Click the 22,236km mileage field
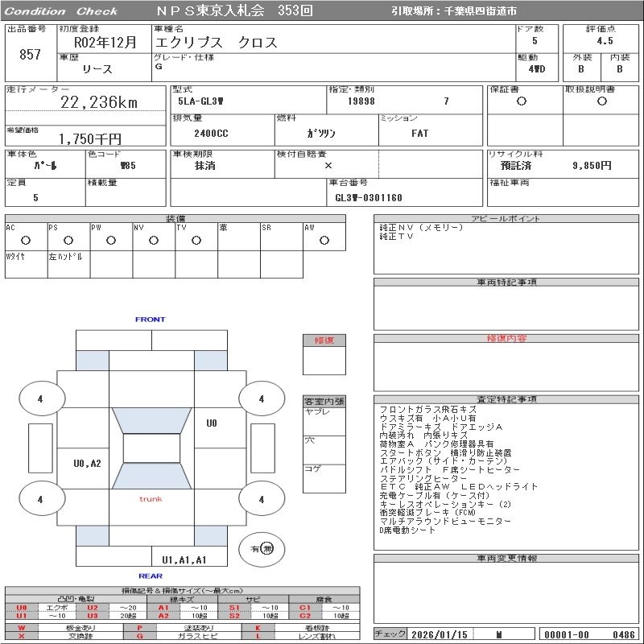The image size is (644, 644). coord(99,102)
